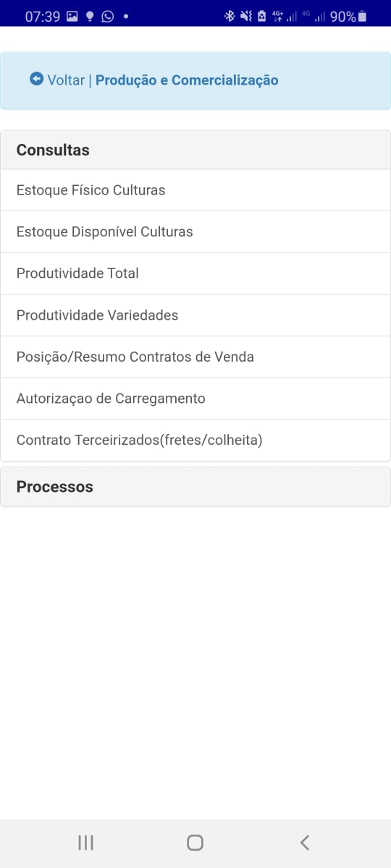This screenshot has height=868, width=391.
Task: Tap the WhatsApp notification icon
Action: (x=107, y=16)
